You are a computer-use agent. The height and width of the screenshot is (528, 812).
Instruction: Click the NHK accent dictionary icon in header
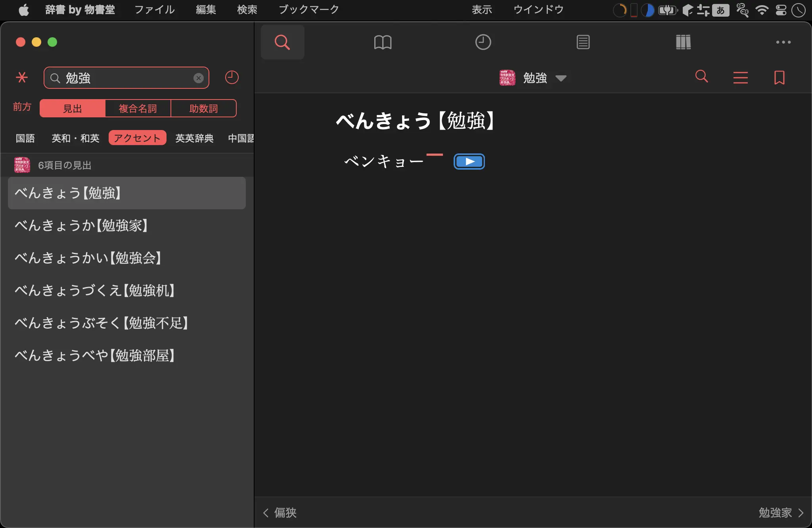(x=507, y=78)
